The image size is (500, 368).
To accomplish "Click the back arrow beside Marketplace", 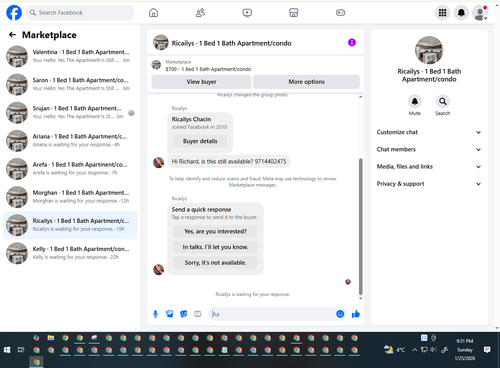I will 12,35.
